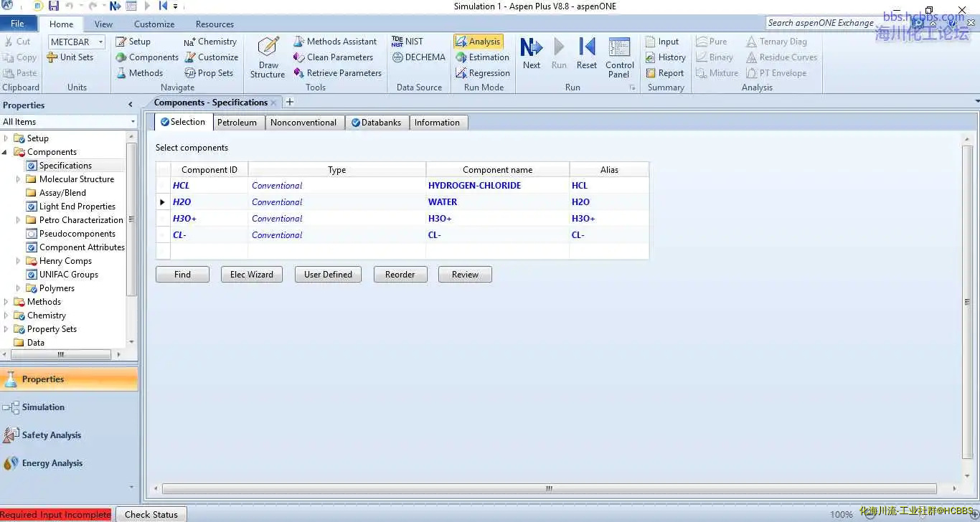
Task: Collapse the Components tree node
Action: coord(6,152)
